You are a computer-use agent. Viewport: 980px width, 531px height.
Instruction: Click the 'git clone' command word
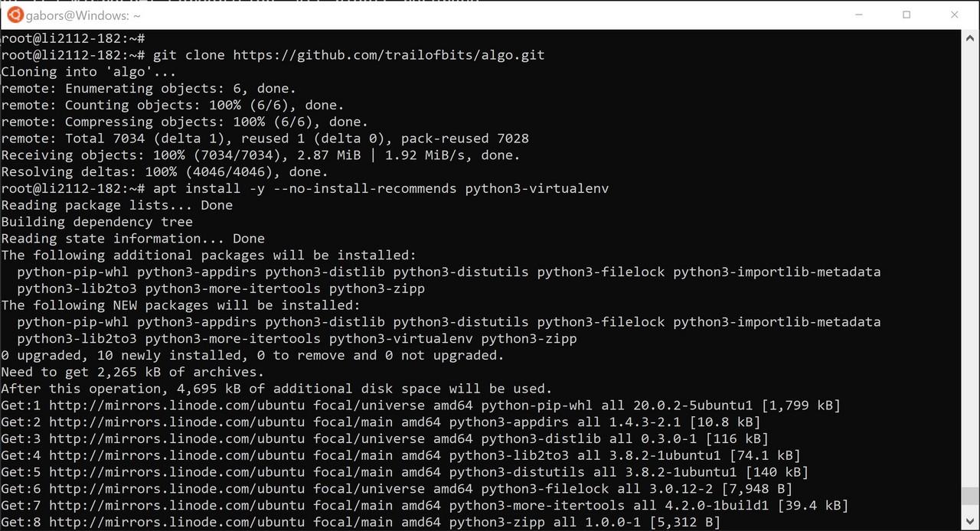[x=189, y=55]
